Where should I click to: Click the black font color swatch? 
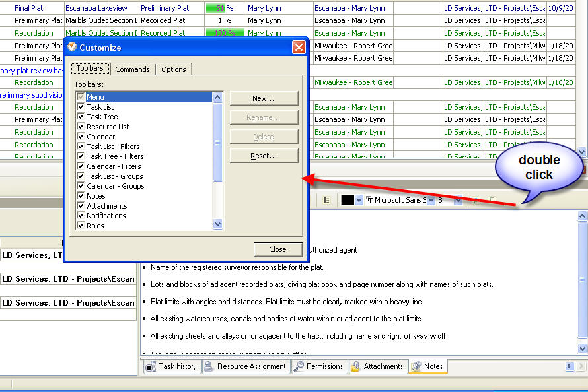point(348,200)
